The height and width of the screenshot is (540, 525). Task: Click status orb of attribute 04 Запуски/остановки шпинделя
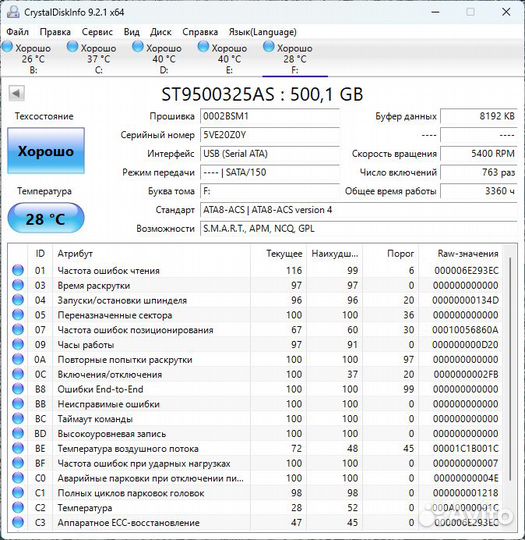pyautogui.click(x=18, y=300)
